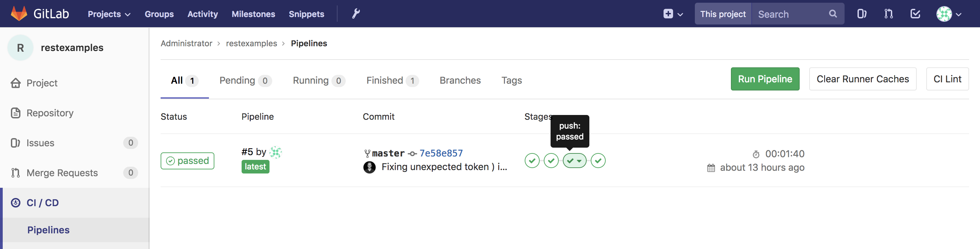Screen dimensions: 980x249
Task: Click the about 13 hours ago timestamp
Action: pos(762,168)
